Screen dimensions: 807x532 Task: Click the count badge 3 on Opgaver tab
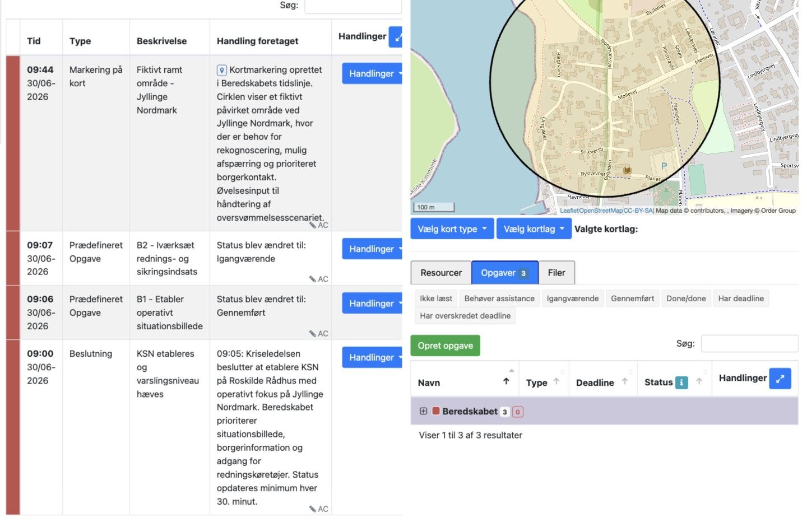click(x=523, y=273)
